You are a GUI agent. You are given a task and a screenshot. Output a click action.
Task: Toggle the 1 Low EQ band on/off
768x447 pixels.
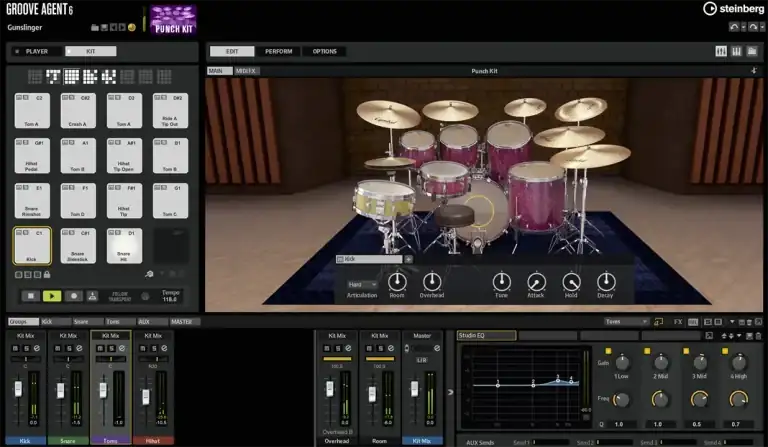pos(608,351)
